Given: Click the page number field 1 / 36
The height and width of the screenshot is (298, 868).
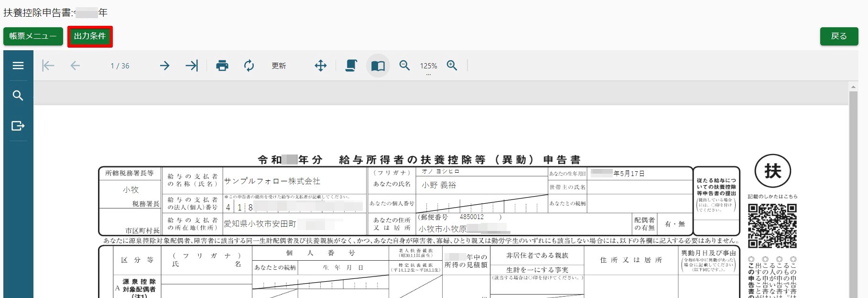Looking at the screenshot, I should coord(120,66).
